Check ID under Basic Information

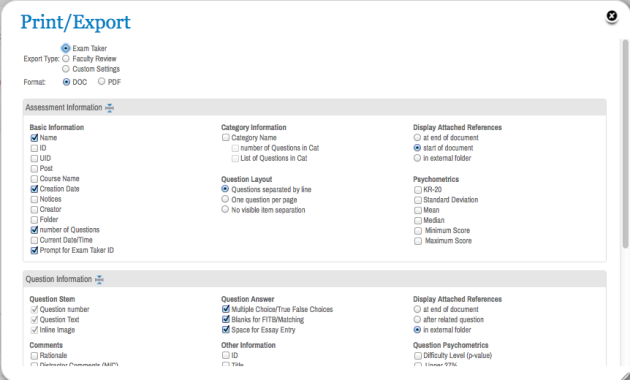[35, 148]
